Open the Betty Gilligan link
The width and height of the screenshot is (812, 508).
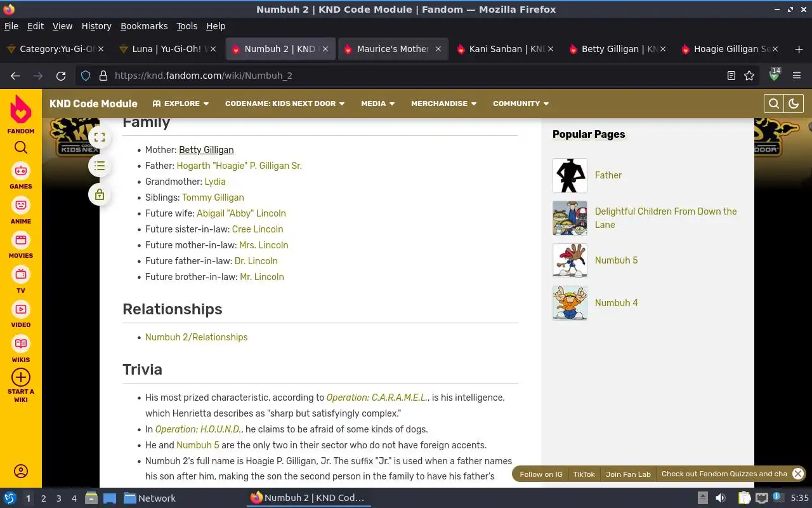206,150
